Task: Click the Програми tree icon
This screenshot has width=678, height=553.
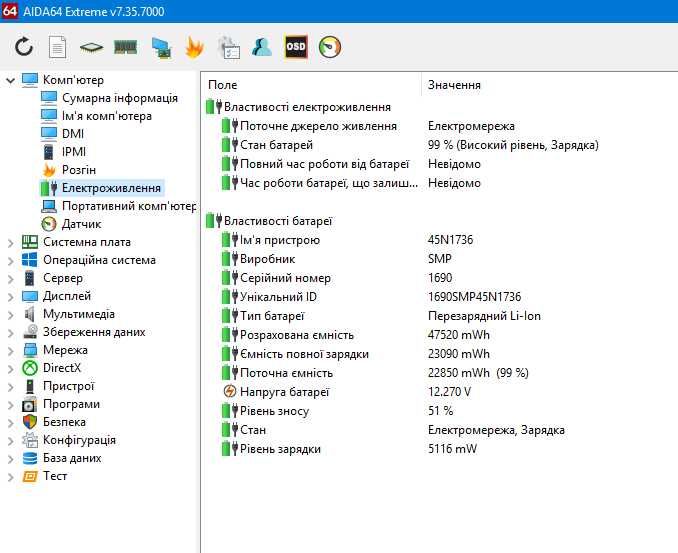Action: [x=29, y=405]
